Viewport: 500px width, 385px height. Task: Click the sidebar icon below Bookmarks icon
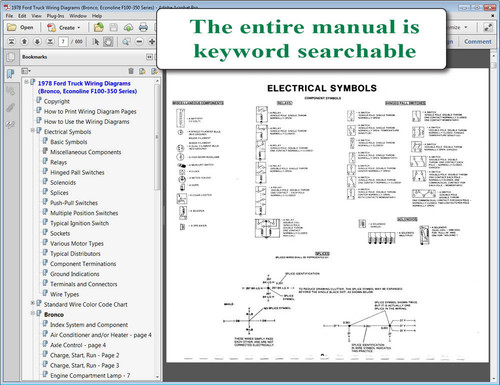11,91
